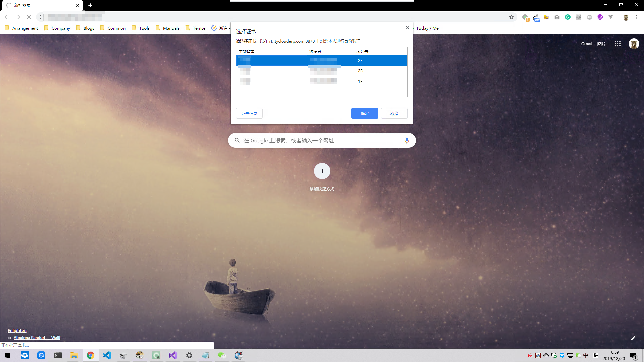Click the 证书信息 button
644x362 pixels.
pyautogui.click(x=249, y=113)
